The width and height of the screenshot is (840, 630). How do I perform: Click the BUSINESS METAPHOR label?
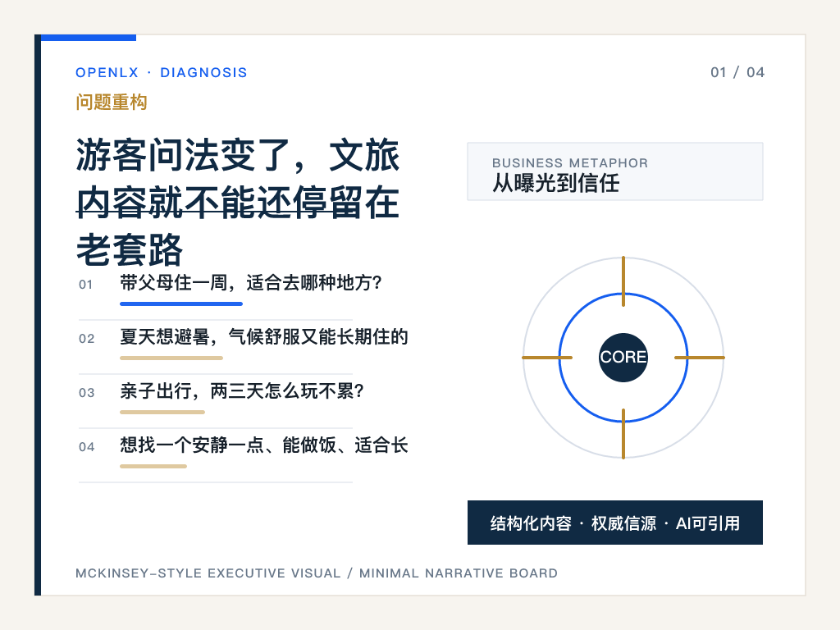[x=570, y=163]
